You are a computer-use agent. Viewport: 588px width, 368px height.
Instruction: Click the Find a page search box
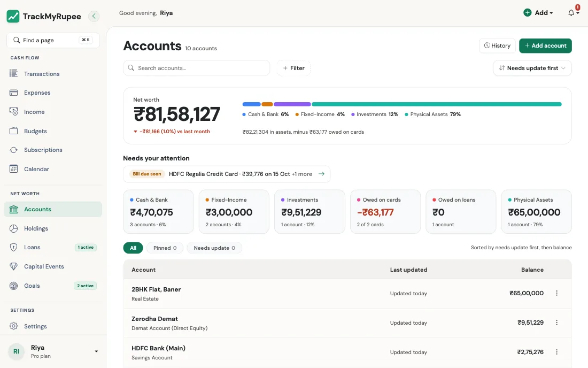pos(53,40)
